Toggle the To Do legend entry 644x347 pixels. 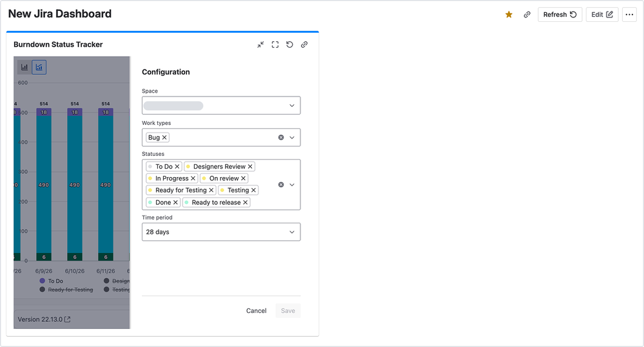[x=52, y=281]
